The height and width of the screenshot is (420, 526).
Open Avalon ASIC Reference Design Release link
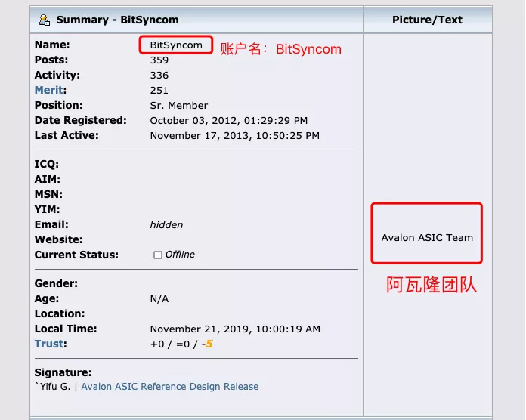click(169, 387)
